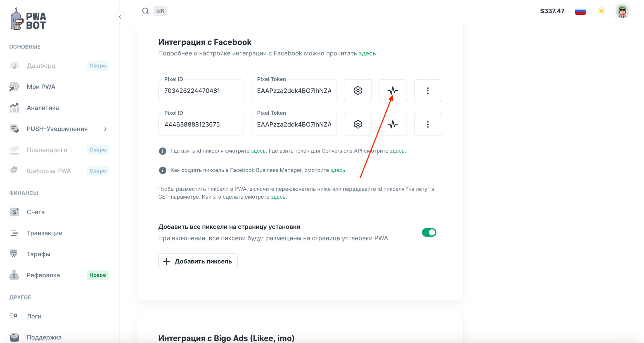Click the PWA BOT logo
This screenshot has height=343, width=644.
(28, 19)
